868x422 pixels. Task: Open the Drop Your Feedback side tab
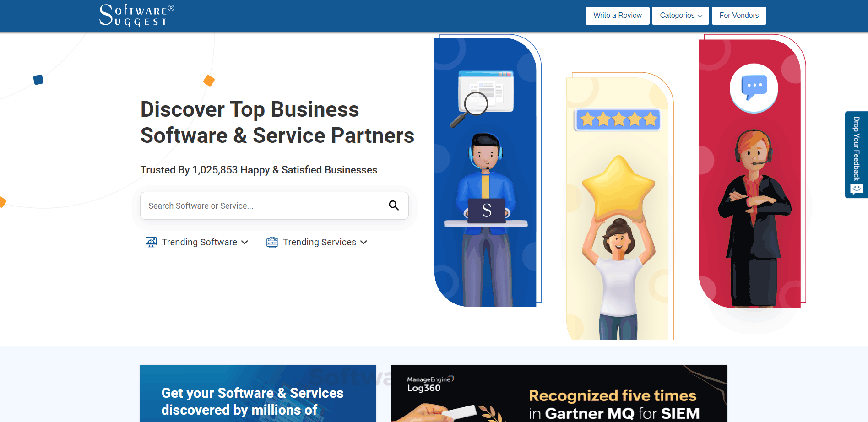point(856,155)
